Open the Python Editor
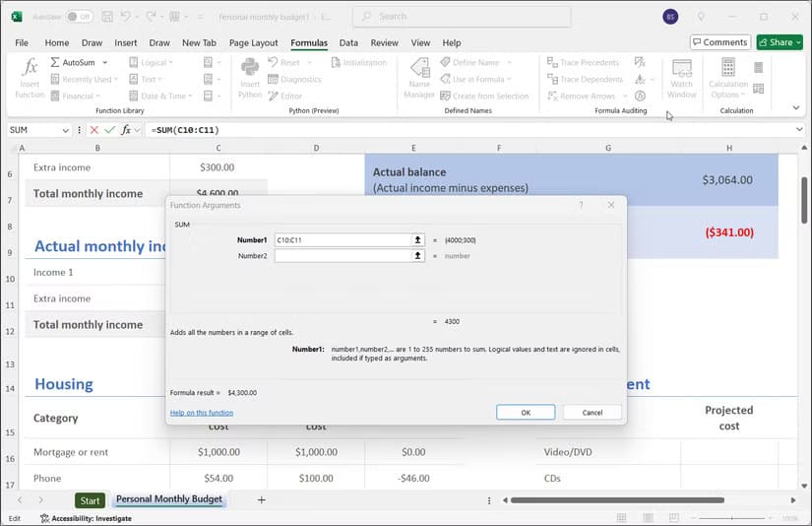 coord(285,96)
